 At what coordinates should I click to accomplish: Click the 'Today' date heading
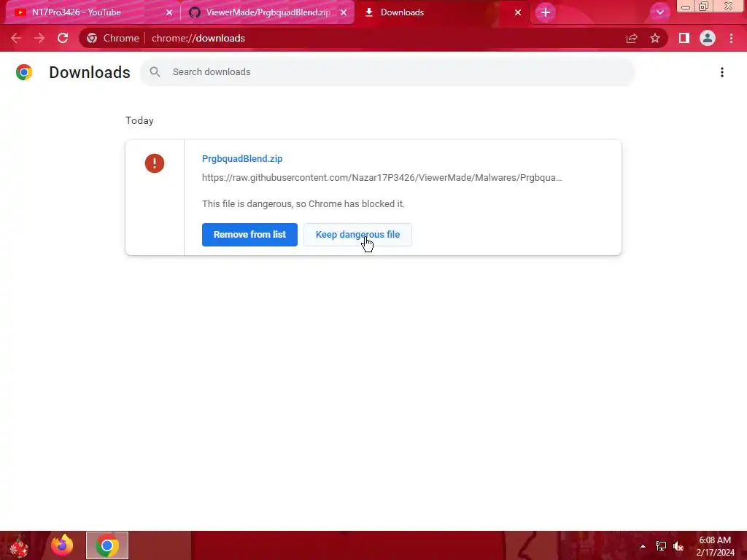point(139,120)
